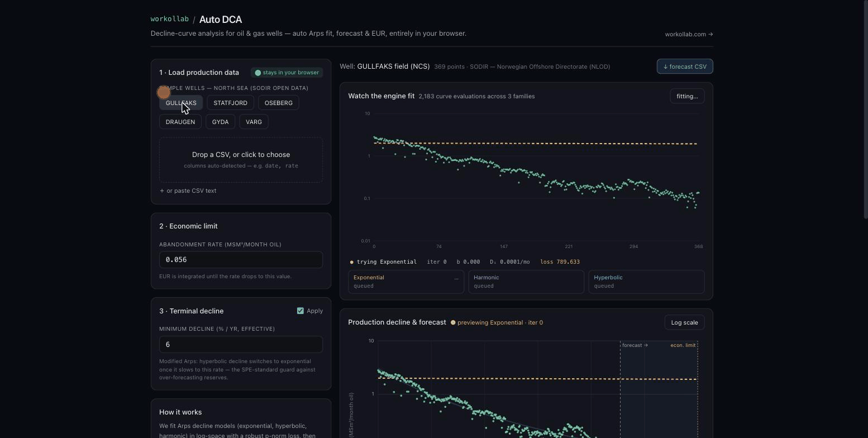Click the '2,183 curve evaluations' text
Image resolution: width=868 pixels, height=438 pixels.
476,96
